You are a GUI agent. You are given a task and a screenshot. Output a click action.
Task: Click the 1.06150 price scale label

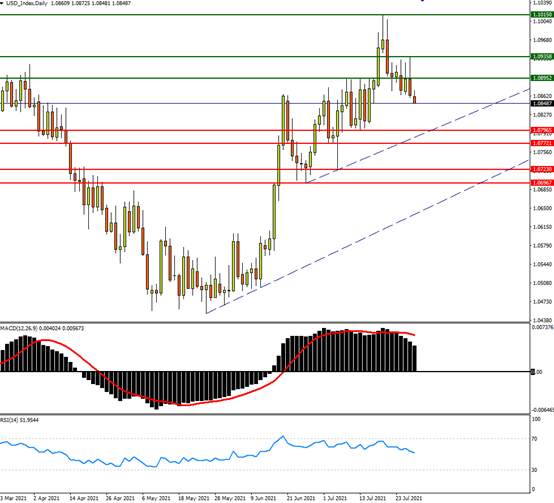click(543, 227)
